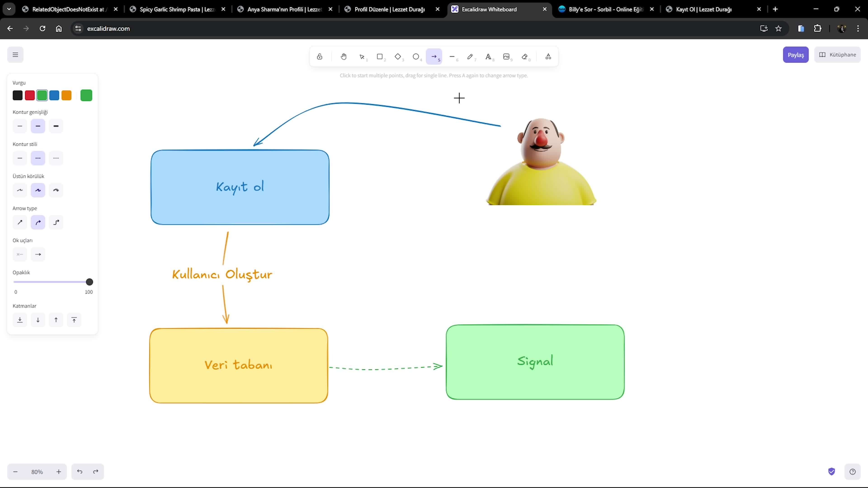The height and width of the screenshot is (488, 868).
Task: Select the Diamond shape tool
Action: [398, 56]
